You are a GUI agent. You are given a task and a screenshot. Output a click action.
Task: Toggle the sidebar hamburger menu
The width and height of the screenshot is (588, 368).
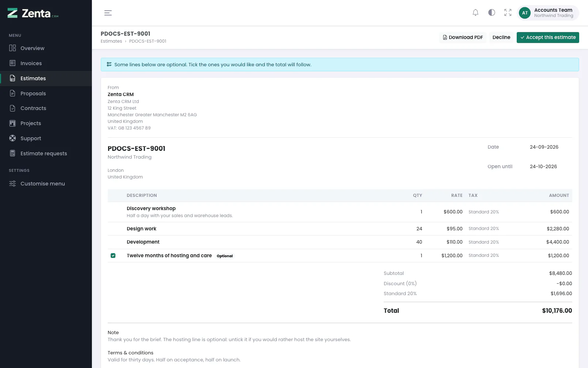(108, 13)
